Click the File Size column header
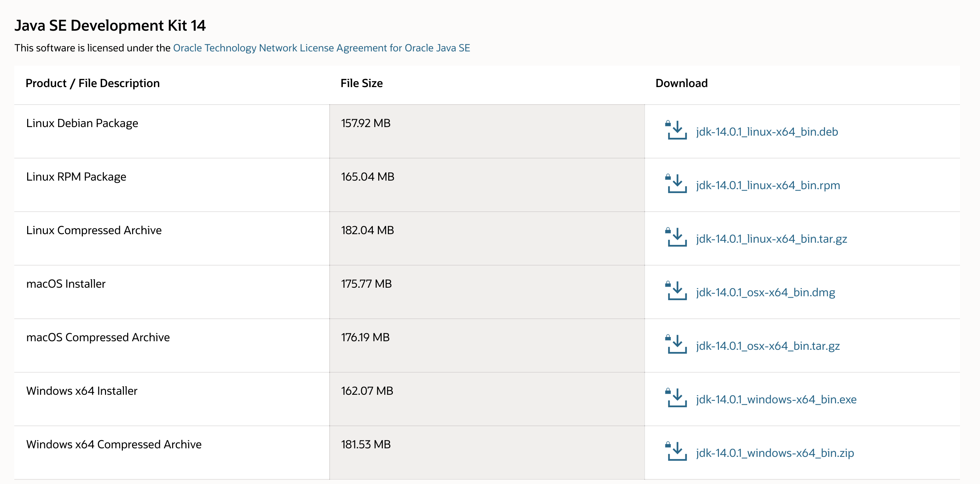Screen dimensions: 980x484 [x=361, y=83]
